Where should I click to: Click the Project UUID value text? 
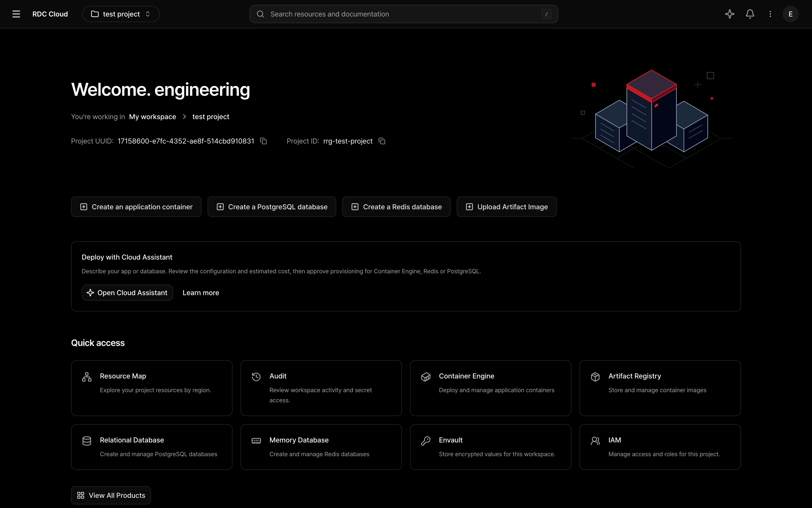[186, 141]
